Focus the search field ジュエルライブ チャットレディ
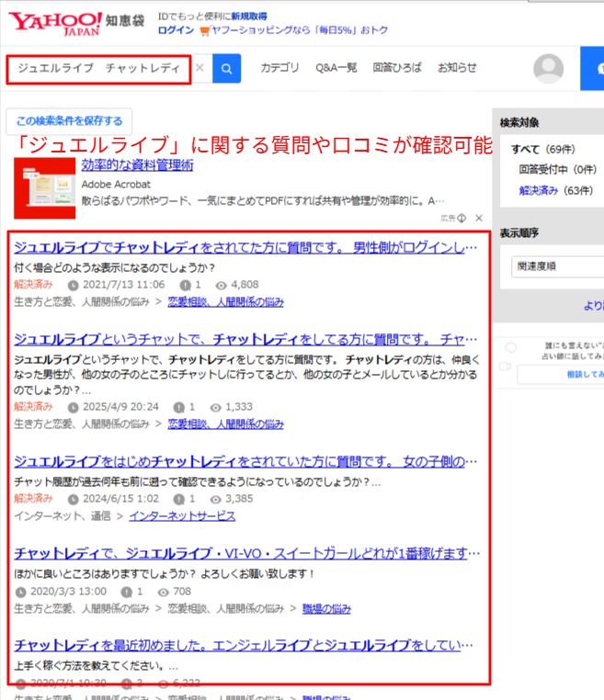The width and height of the screenshot is (604, 700). pos(98,69)
